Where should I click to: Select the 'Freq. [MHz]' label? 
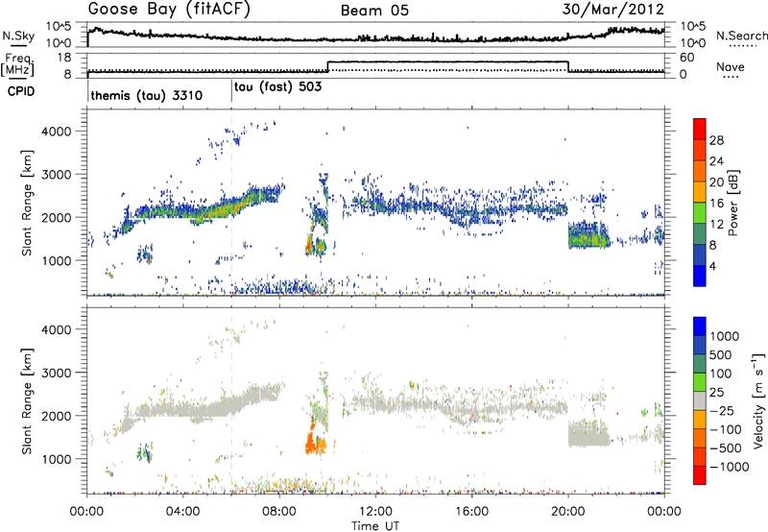(18, 65)
